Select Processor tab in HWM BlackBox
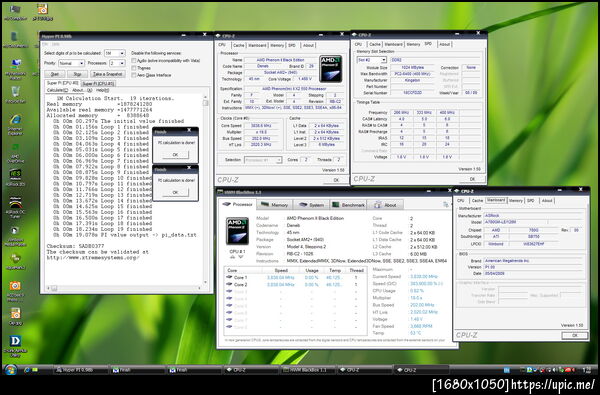The width and height of the screenshot is (600, 395). coord(237,204)
